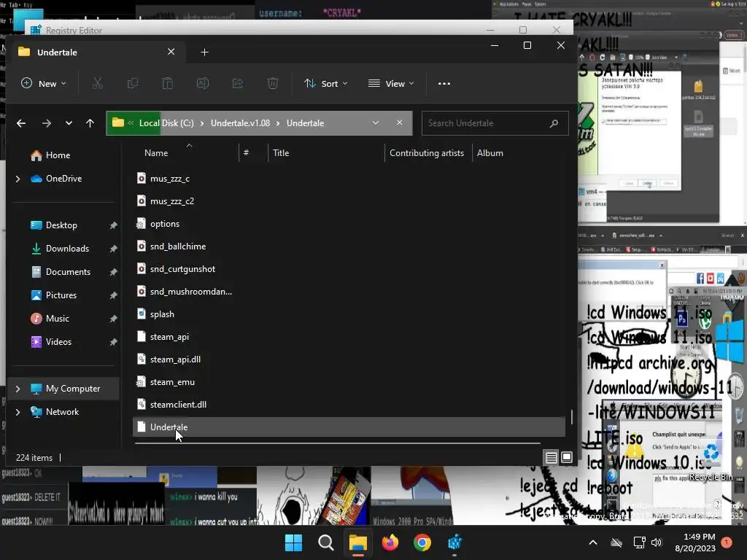Viewport: 747px width, 560px height.
Task: Click the Cut scissors icon
Action: pos(97,83)
